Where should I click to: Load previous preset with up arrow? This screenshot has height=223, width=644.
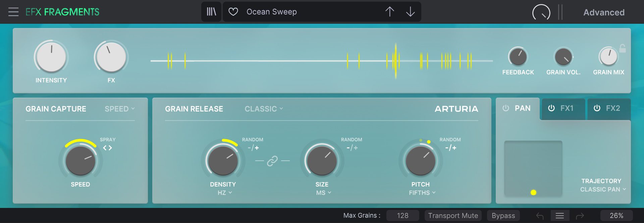tap(389, 12)
